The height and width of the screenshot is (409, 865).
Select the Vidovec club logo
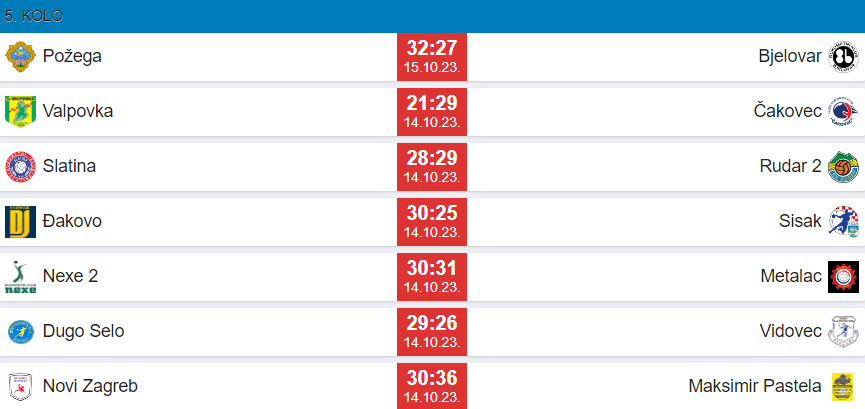(843, 331)
